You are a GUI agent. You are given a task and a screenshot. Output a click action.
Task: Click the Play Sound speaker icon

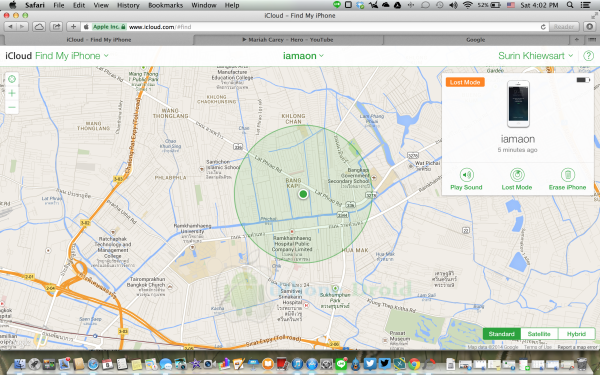466,175
